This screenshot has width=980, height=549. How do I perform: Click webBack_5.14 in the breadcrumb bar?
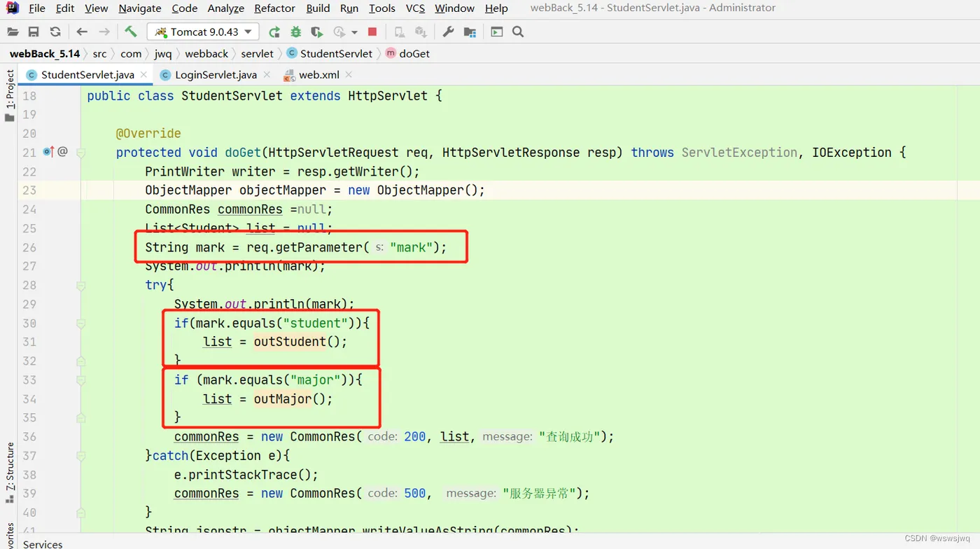[x=45, y=53]
